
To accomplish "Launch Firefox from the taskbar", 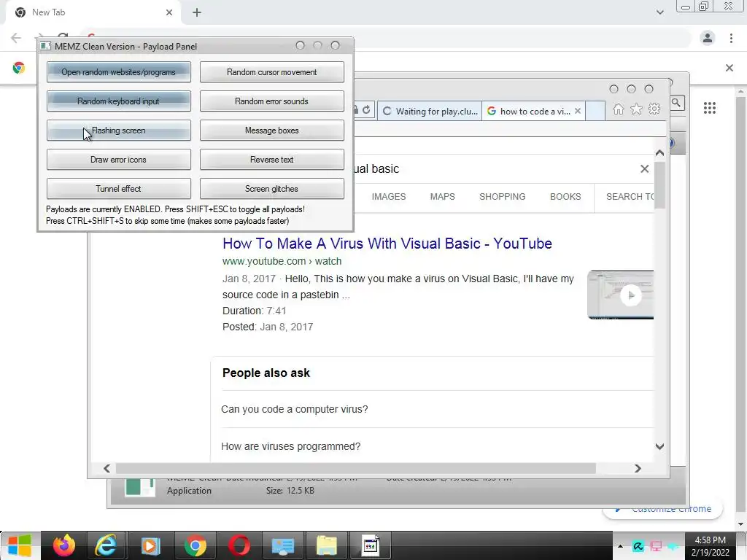I will tap(64, 545).
